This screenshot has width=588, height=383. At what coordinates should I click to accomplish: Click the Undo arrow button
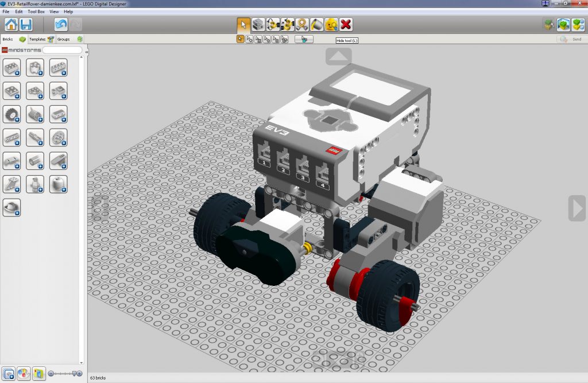pyautogui.click(x=61, y=25)
